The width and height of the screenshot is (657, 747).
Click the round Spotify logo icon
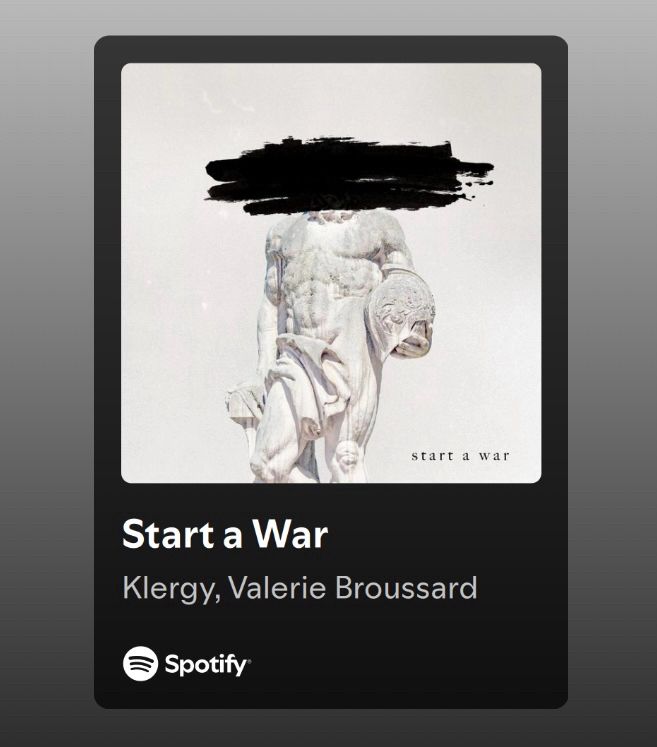tap(140, 663)
